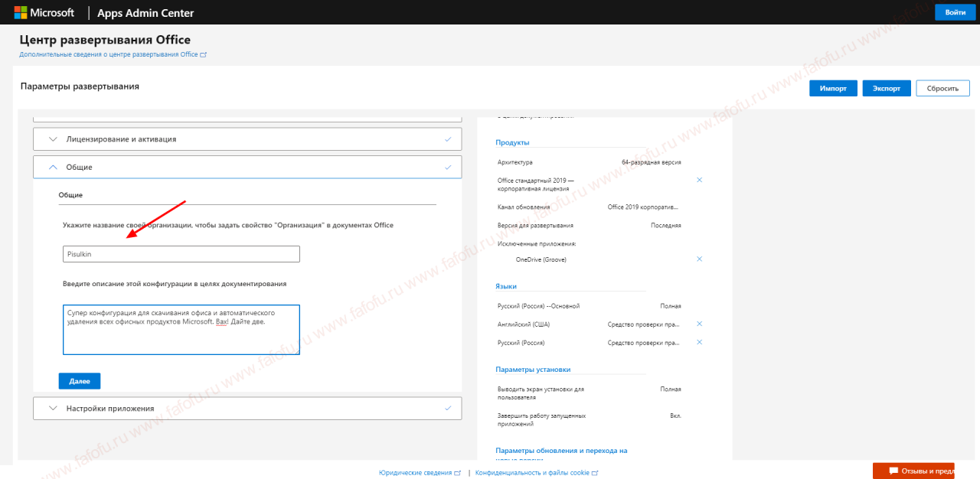Image resolution: width=980 pixels, height=479 pixels.
Task: Open the Юридические сведения link
Action: click(x=420, y=473)
